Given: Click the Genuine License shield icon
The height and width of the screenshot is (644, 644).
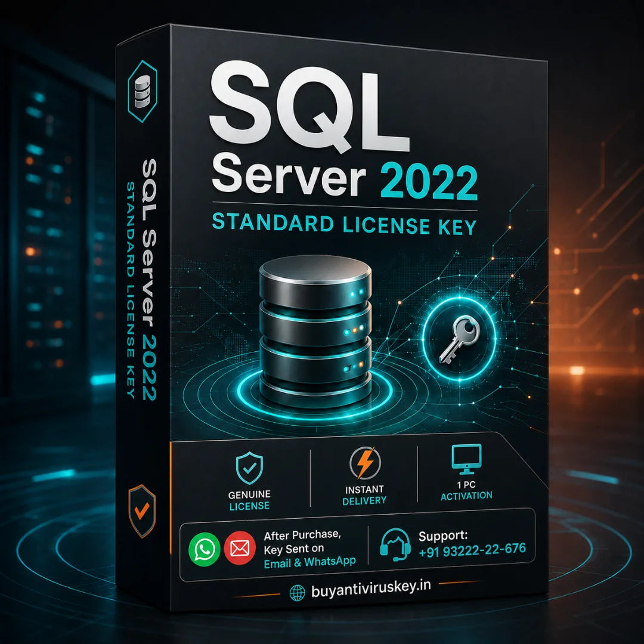Looking at the screenshot, I should tap(249, 468).
